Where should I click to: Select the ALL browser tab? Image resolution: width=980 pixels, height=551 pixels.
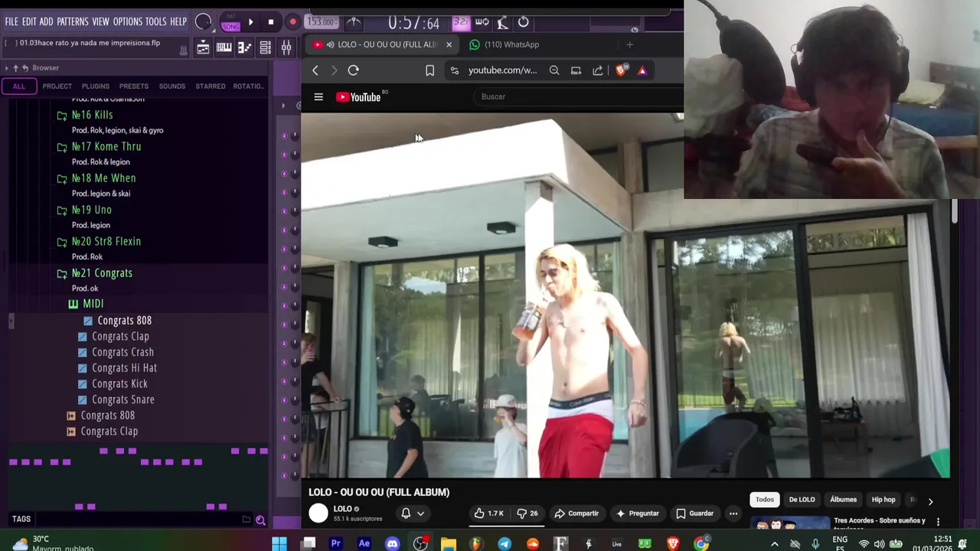(18, 86)
